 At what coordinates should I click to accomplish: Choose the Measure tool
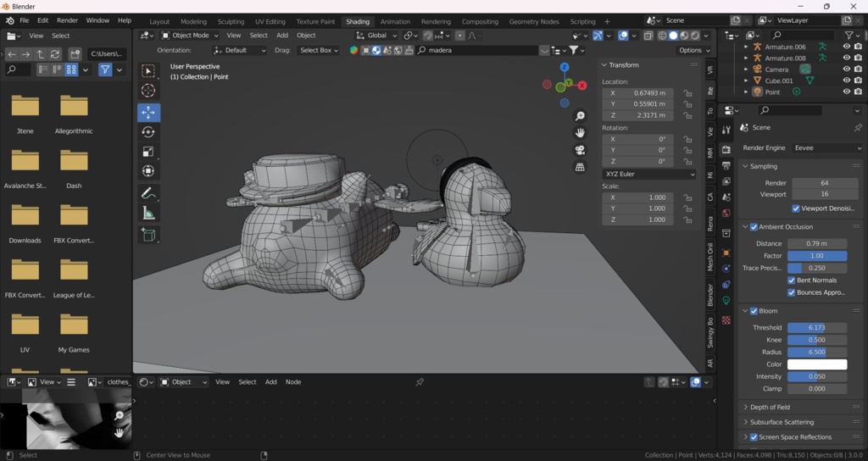[148, 214]
